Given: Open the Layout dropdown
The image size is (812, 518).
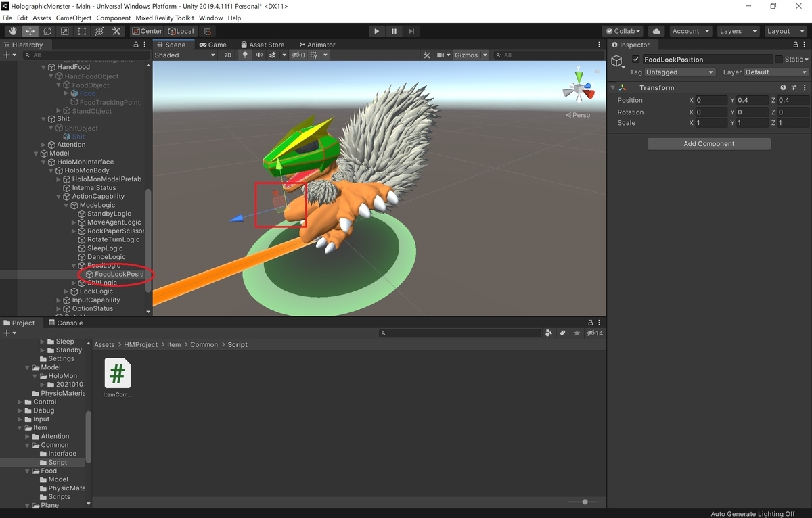Looking at the screenshot, I should point(785,31).
